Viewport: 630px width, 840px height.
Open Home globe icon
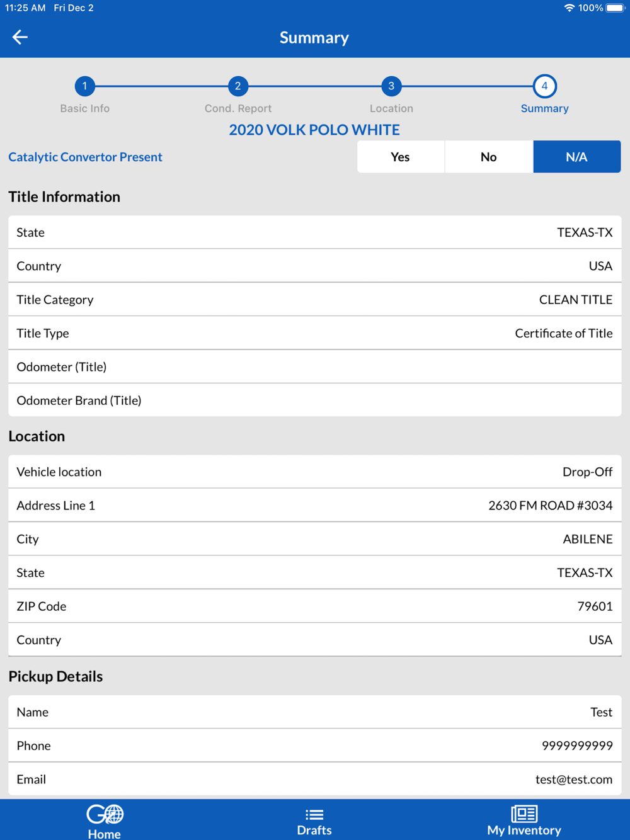(x=105, y=814)
